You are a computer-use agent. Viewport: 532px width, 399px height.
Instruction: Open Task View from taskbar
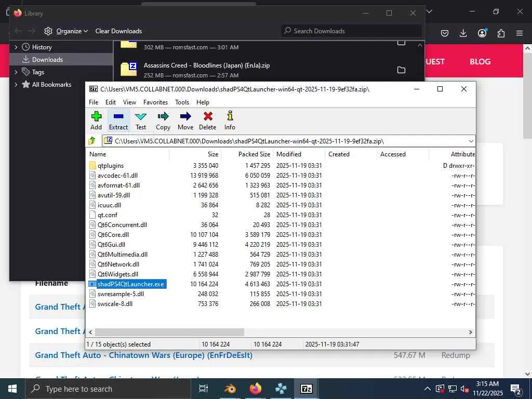tap(204, 389)
